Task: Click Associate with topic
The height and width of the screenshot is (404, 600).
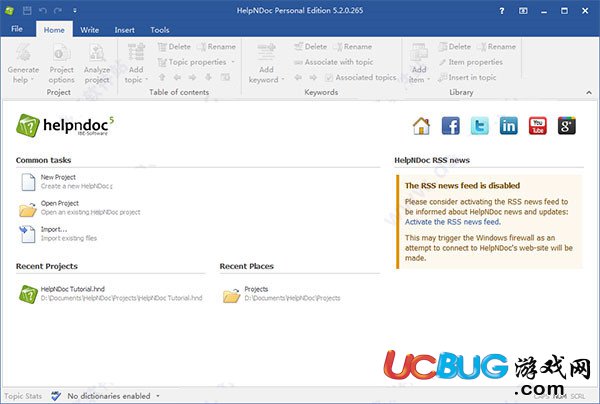Action: pyautogui.click(x=333, y=62)
